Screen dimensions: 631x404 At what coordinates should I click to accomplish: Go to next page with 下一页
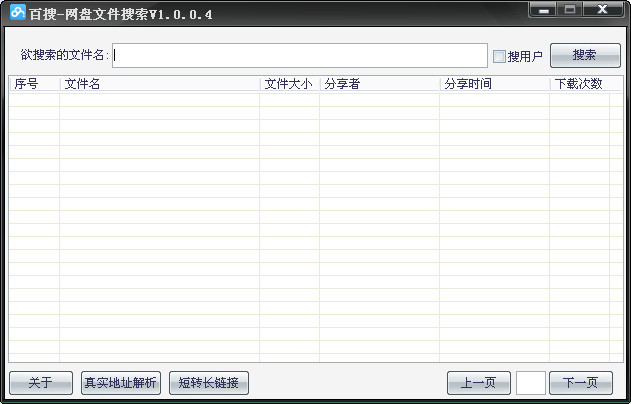point(581,383)
